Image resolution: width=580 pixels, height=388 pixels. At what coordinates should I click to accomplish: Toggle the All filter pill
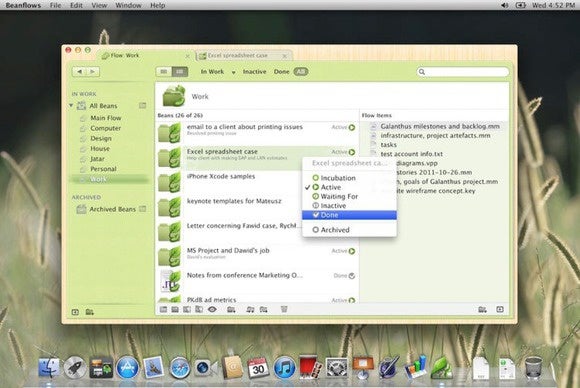coord(301,71)
